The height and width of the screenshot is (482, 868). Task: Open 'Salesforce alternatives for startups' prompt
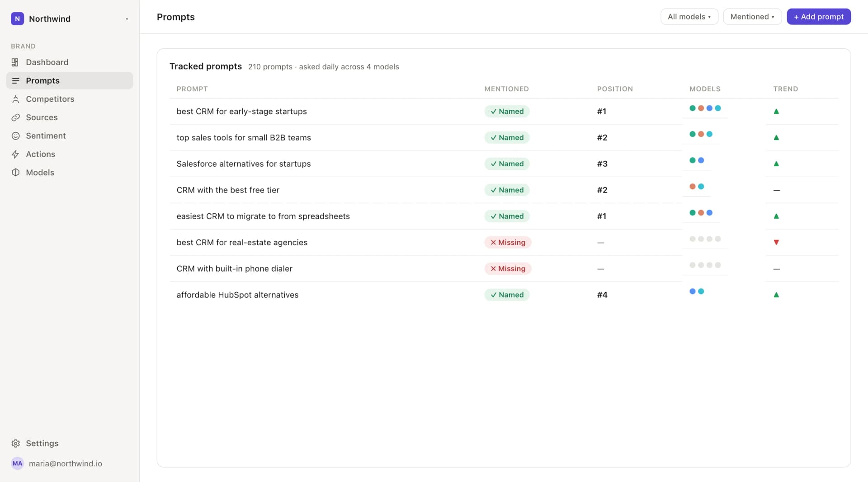(x=244, y=164)
